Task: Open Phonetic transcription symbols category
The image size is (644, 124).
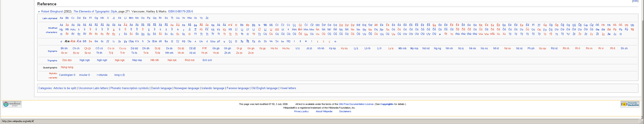Action: (x=129, y=88)
